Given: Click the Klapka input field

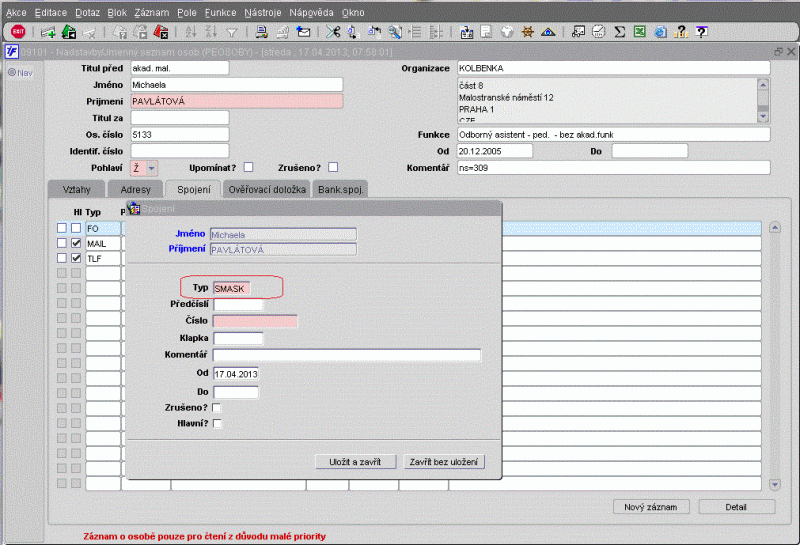Looking at the screenshot, I should coord(238,338).
